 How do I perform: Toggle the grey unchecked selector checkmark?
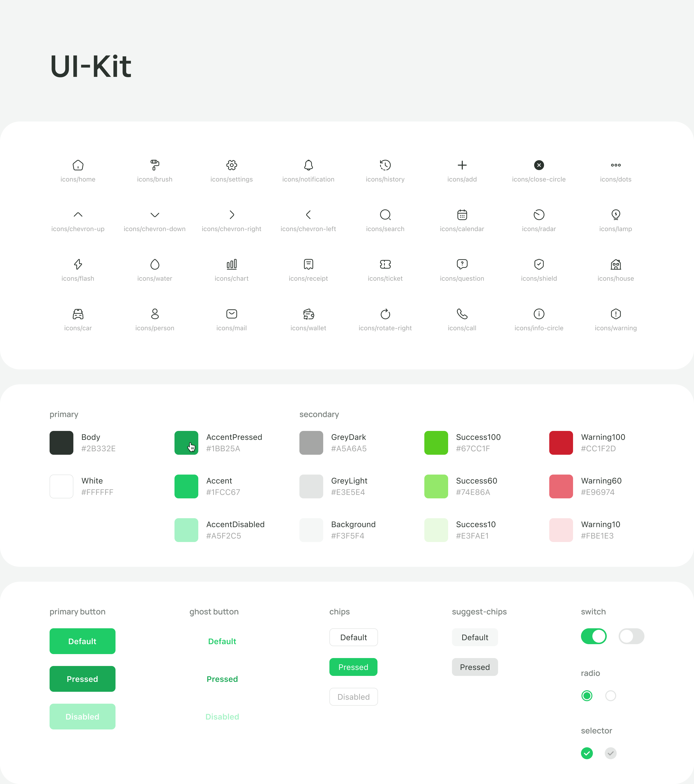(x=610, y=753)
